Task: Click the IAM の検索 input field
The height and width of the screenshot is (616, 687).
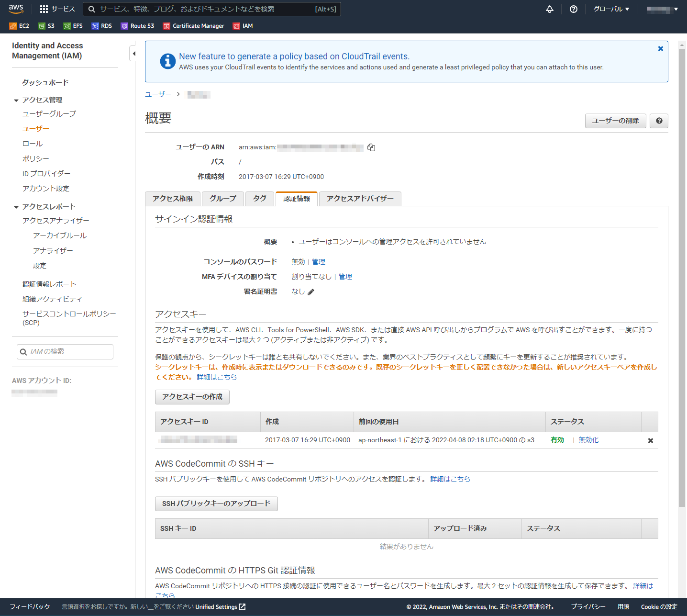Action: [x=65, y=352]
